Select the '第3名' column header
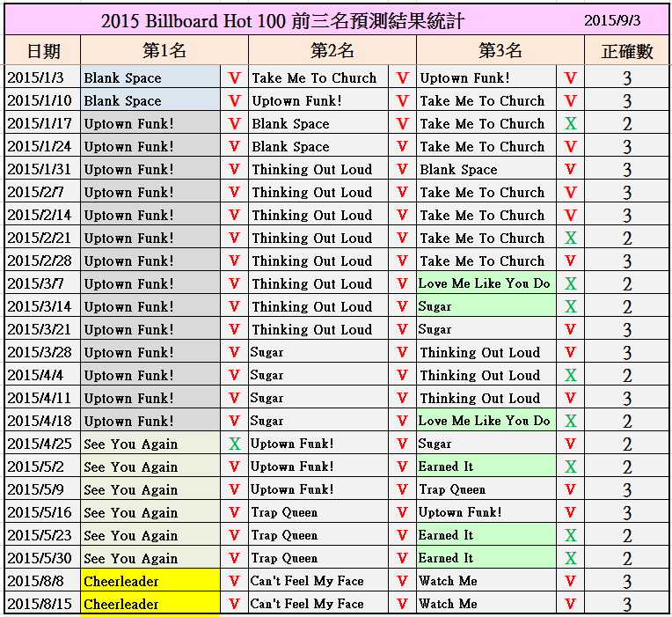 coord(500,50)
